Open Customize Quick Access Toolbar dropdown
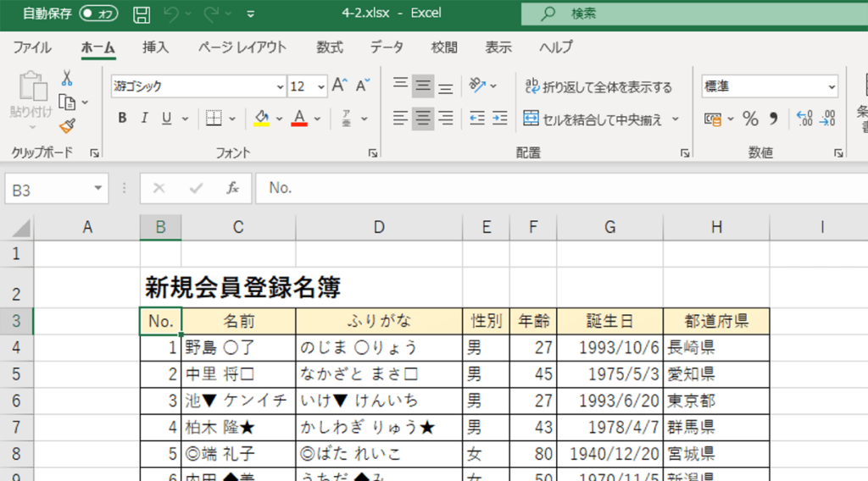Screen dimensions: 868x481 tap(251, 14)
